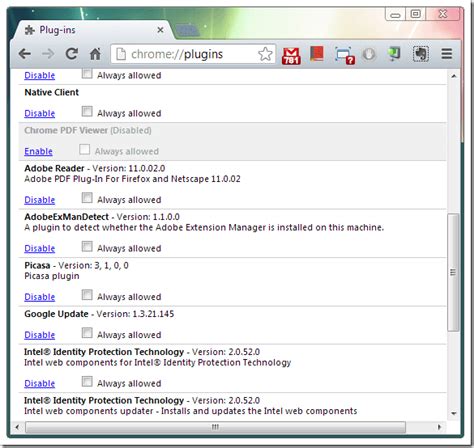The height and width of the screenshot is (448, 474).
Task: Maximize the Chrome window
Action: [x=415, y=14]
